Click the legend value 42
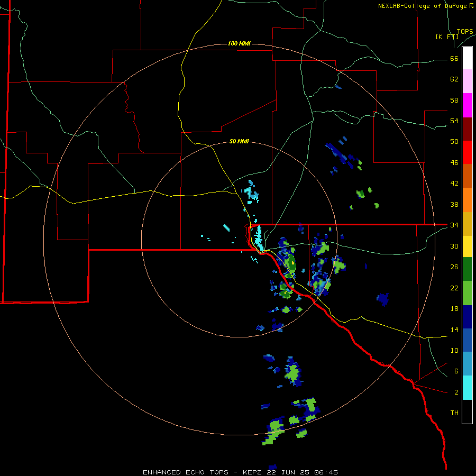This screenshot has width=476, height=476. (x=454, y=184)
